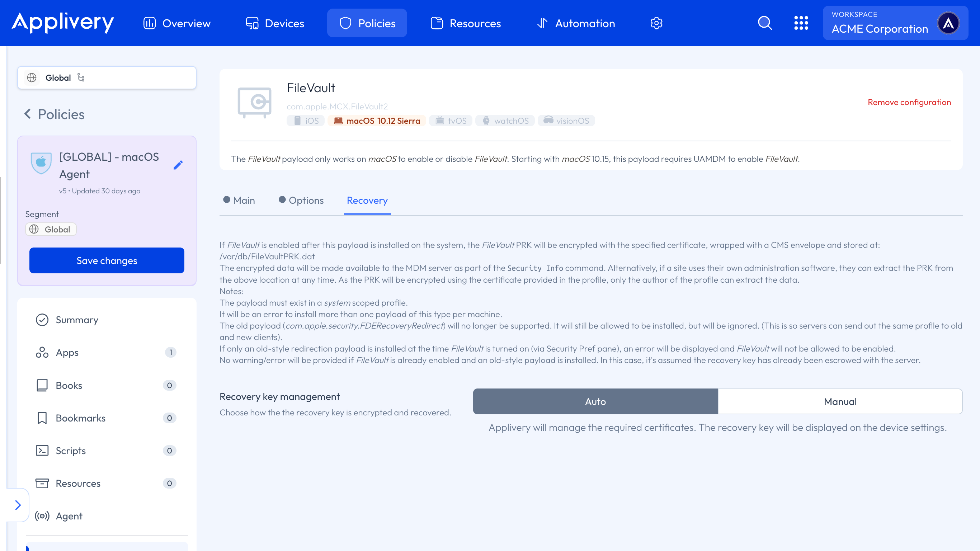Screen dimensions: 980x551
Task: Click the Applivery logo
Action: tap(63, 23)
